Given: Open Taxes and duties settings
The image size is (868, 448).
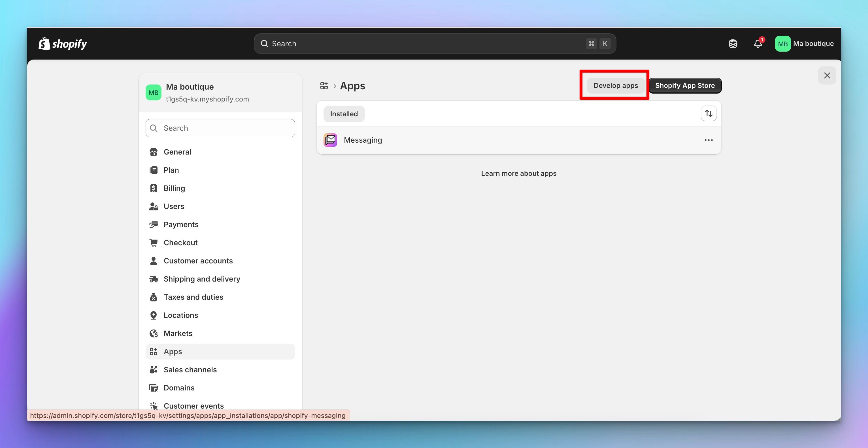Looking at the screenshot, I should pos(220,297).
